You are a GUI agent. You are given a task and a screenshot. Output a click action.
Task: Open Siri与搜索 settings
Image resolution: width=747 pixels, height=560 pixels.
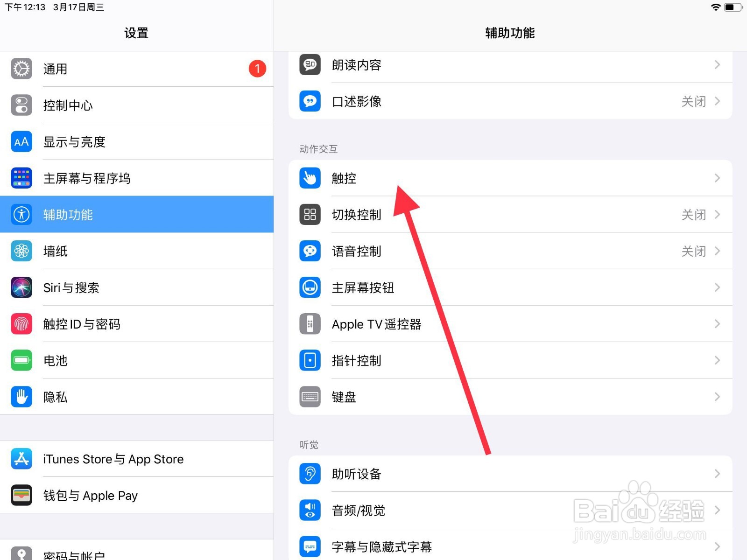coord(137,287)
